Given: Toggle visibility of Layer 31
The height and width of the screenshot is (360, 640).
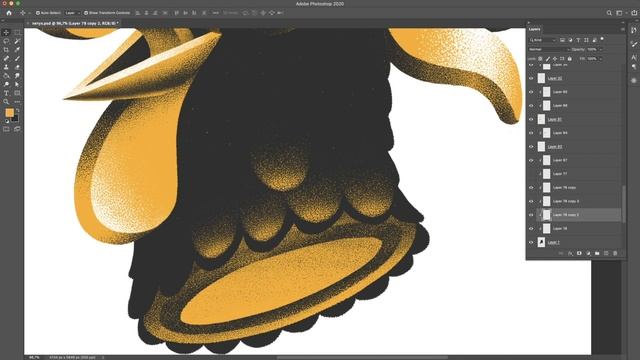Looking at the screenshot, I should pyautogui.click(x=531, y=119).
